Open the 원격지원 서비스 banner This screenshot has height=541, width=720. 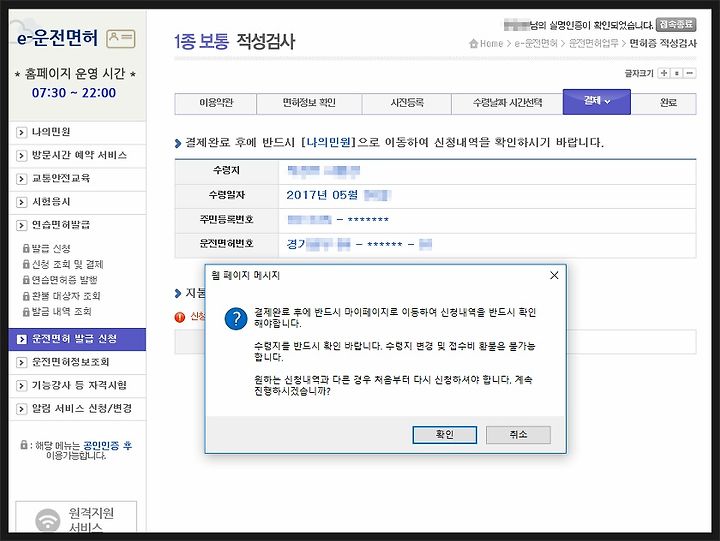[76, 517]
